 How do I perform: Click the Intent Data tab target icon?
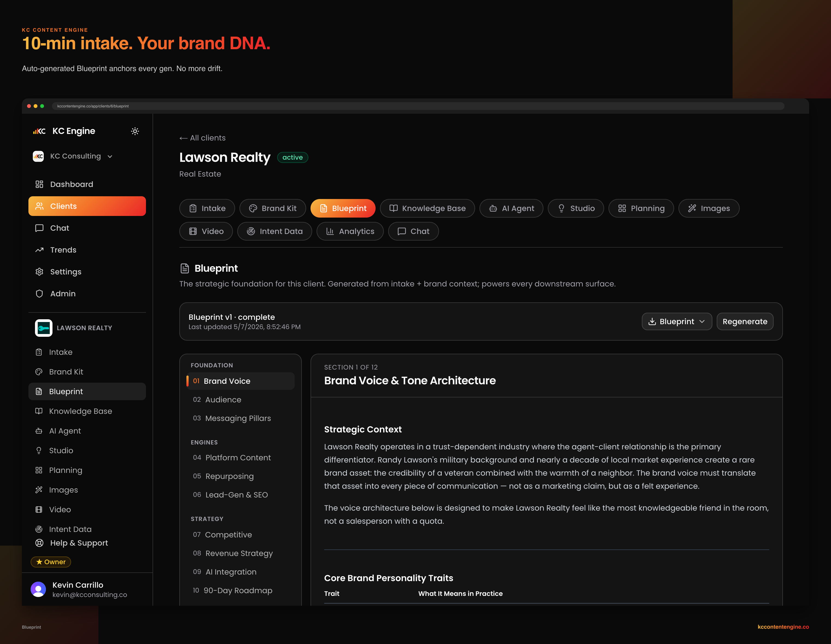coord(251,232)
